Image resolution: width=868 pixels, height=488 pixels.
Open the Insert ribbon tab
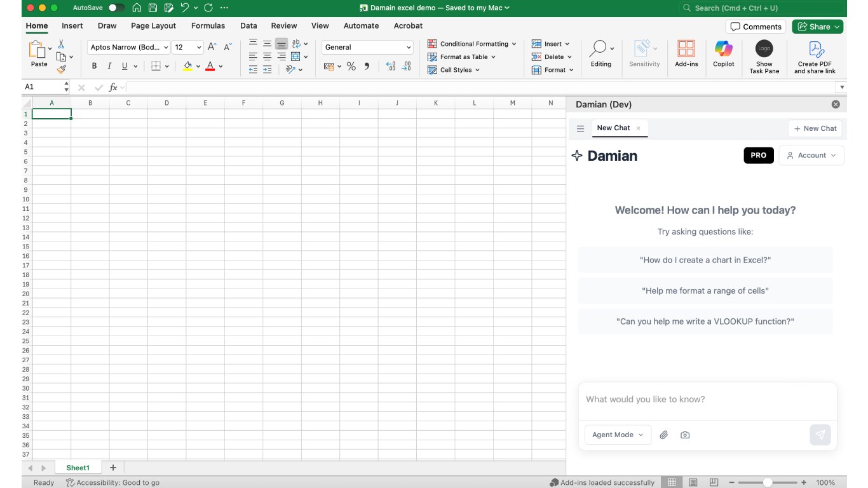pos(72,26)
